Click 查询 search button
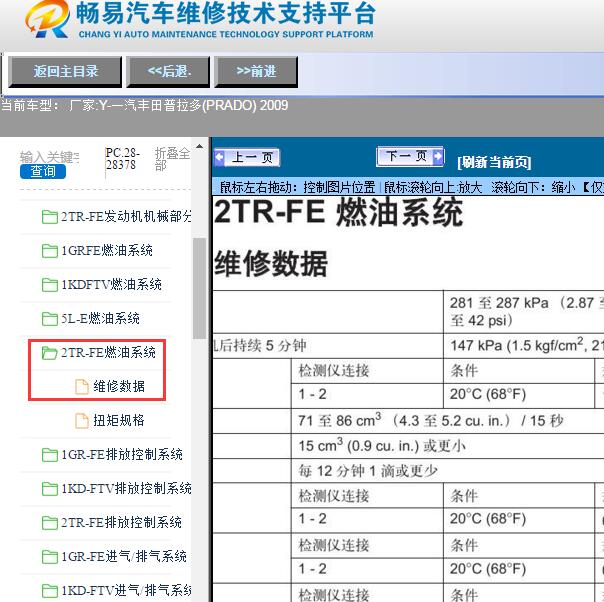The height and width of the screenshot is (602, 604). tap(43, 171)
